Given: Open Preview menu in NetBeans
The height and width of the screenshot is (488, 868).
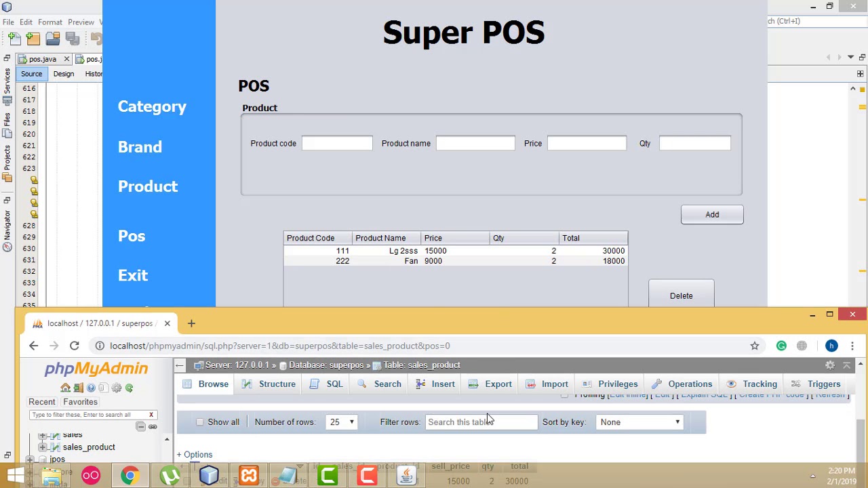Looking at the screenshot, I should pyautogui.click(x=81, y=22).
